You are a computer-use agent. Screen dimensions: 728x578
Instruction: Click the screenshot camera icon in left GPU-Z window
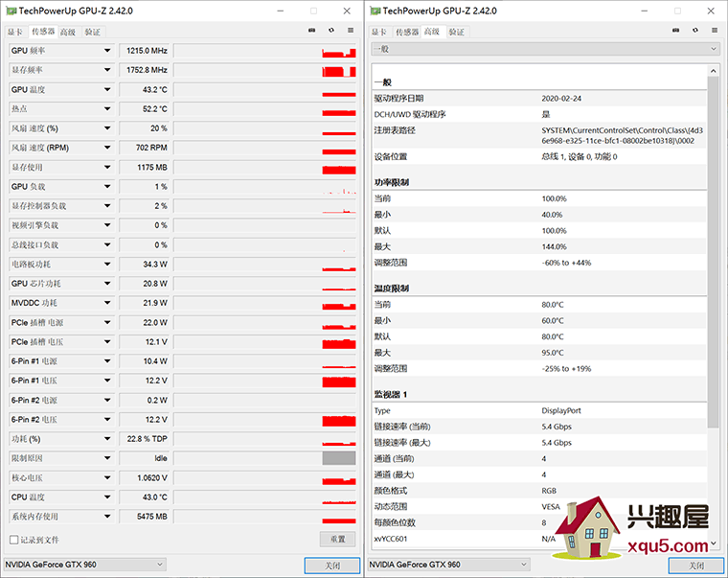pos(311,31)
